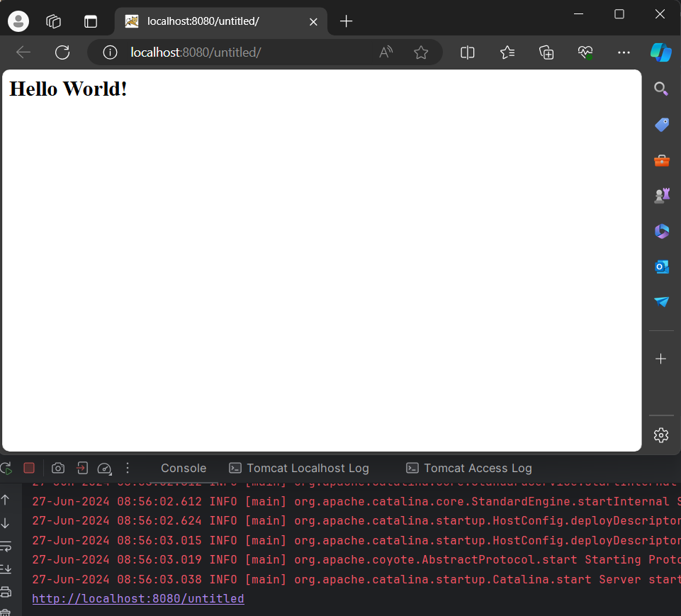Click the Hello World! heading
Image resolution: width=681 pixels, height=616 pixels.
(x=68, y=89)
